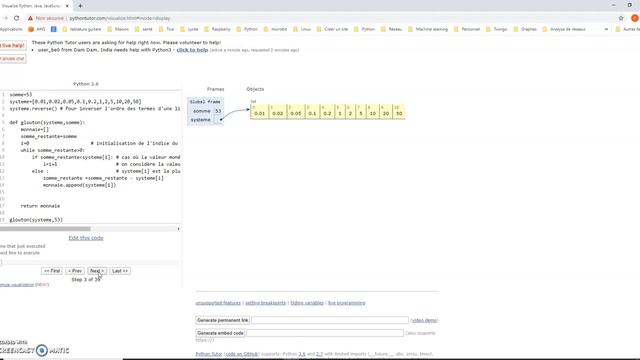Click the embed code text field
This screenshot has height=360, width=640.
tap(325, 333)
